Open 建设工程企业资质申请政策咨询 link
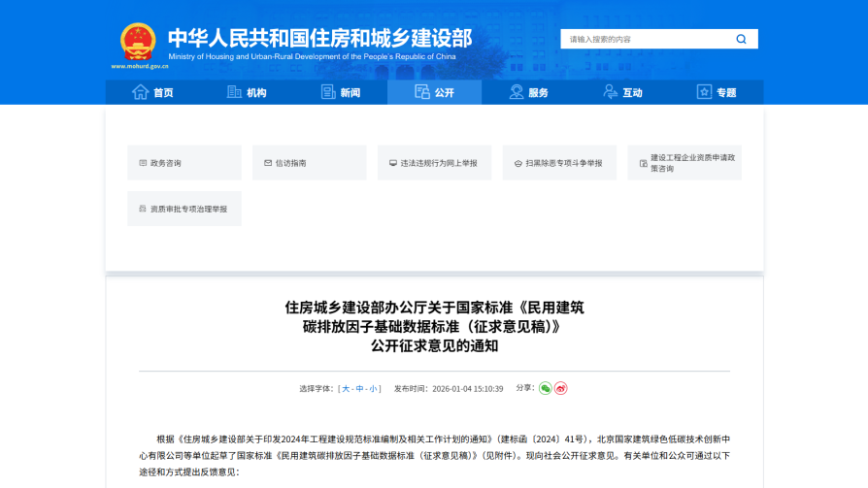Viewport: 868px width, 488px height. pos(684,163)
